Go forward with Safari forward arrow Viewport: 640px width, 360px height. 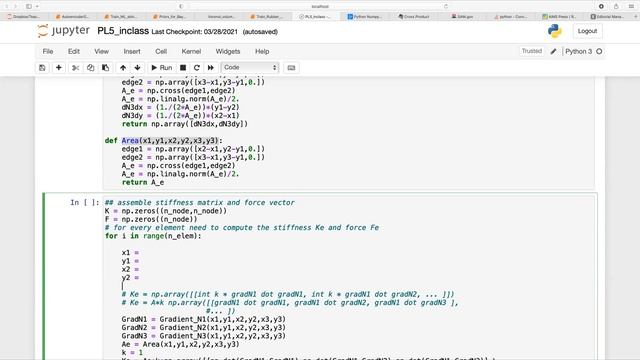tap(16, 7)
